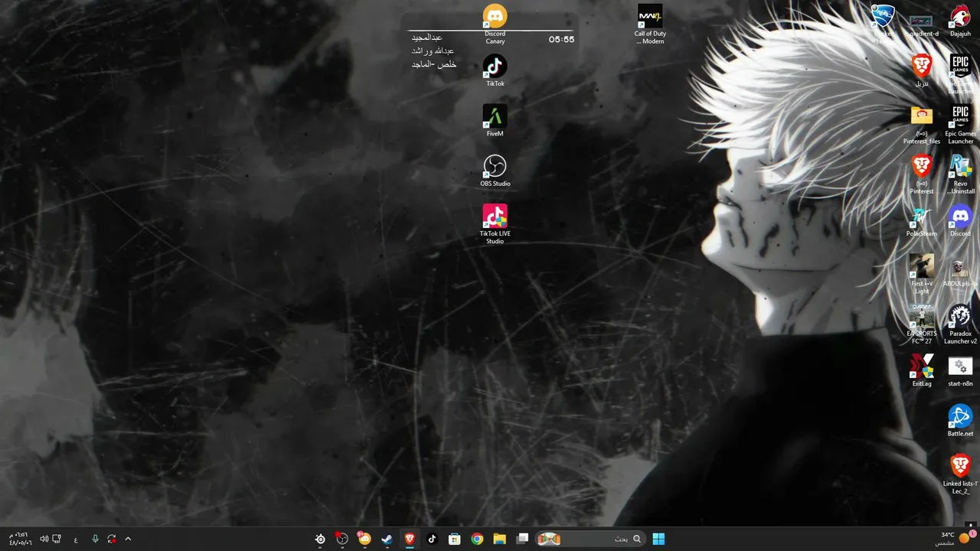Open File Explorer from the taskbar
The width and height of the screenshot is (980, 551).
499,539
